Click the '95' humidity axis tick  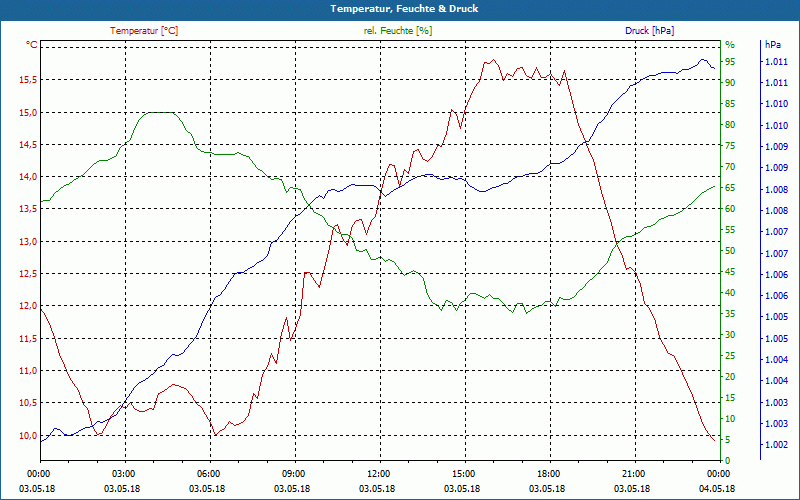click(730, 62)
